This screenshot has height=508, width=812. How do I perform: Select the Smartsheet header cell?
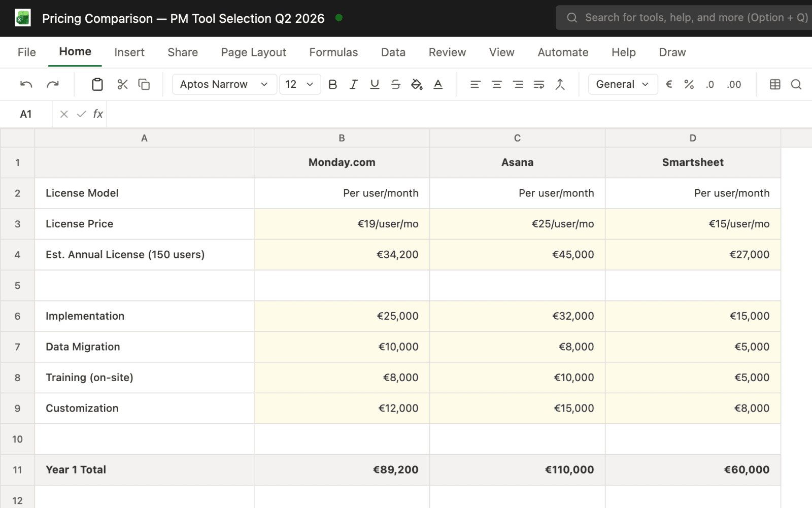(693, 162)
